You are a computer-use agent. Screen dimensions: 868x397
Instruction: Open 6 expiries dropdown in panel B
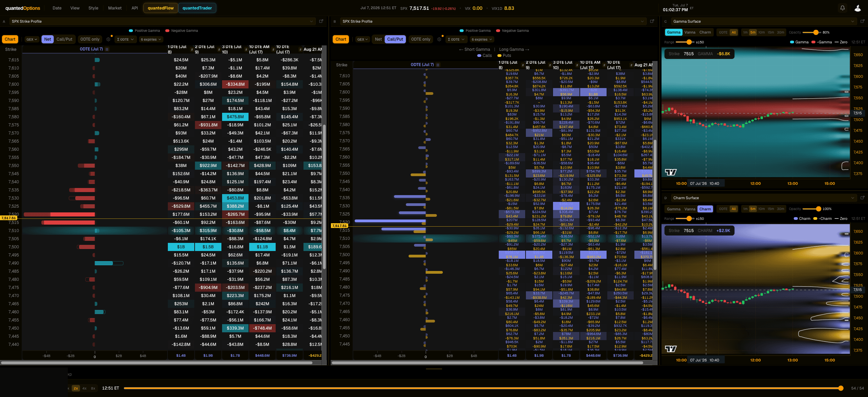(x=482, y=39)
